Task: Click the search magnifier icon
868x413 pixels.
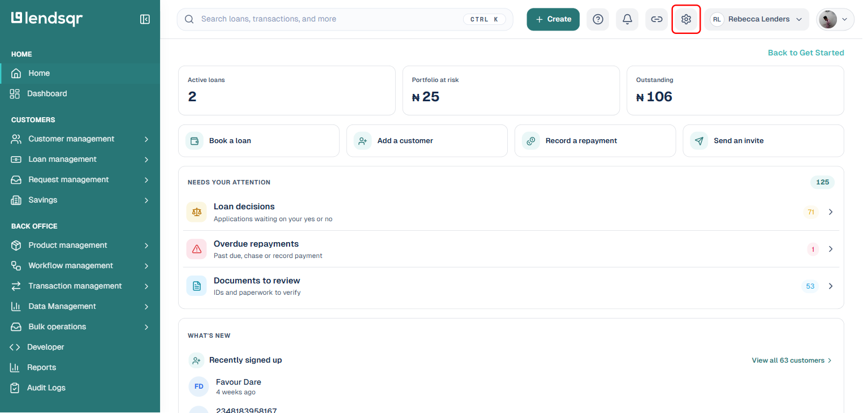Action: (189, 19)
